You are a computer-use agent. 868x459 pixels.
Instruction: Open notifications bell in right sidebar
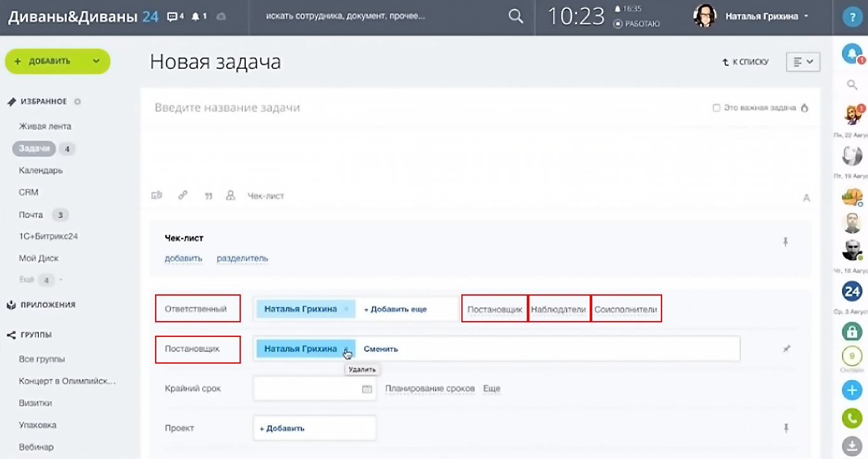point(851,54)
